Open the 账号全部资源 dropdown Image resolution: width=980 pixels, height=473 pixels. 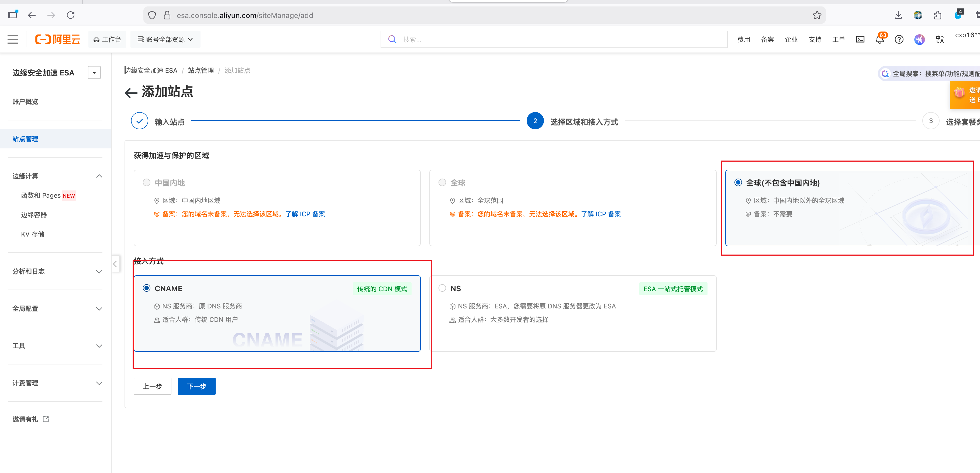165,39
